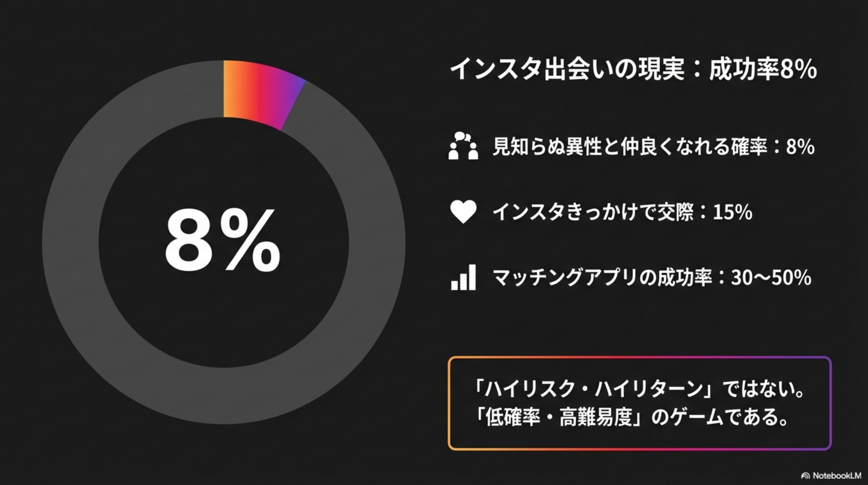Click the 15% value text
The height and width of the screenshot is (485, 868).
coord(733,212)
